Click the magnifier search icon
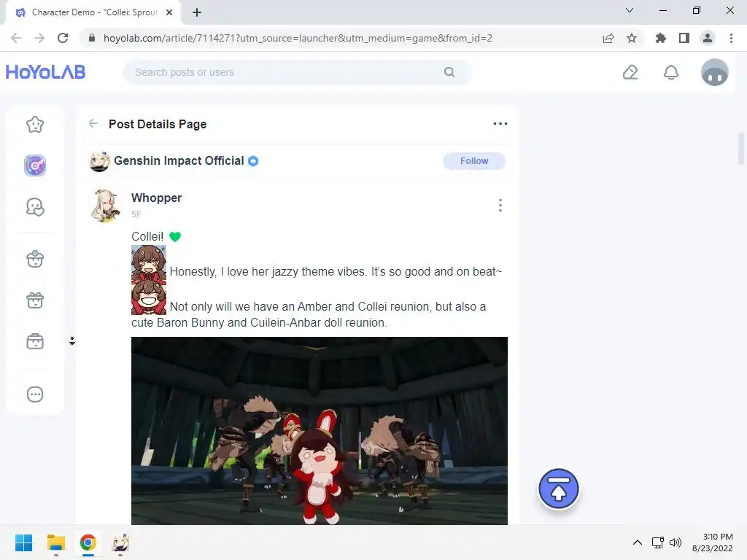Viewport: 747px width, 560px height. (449, 72)
